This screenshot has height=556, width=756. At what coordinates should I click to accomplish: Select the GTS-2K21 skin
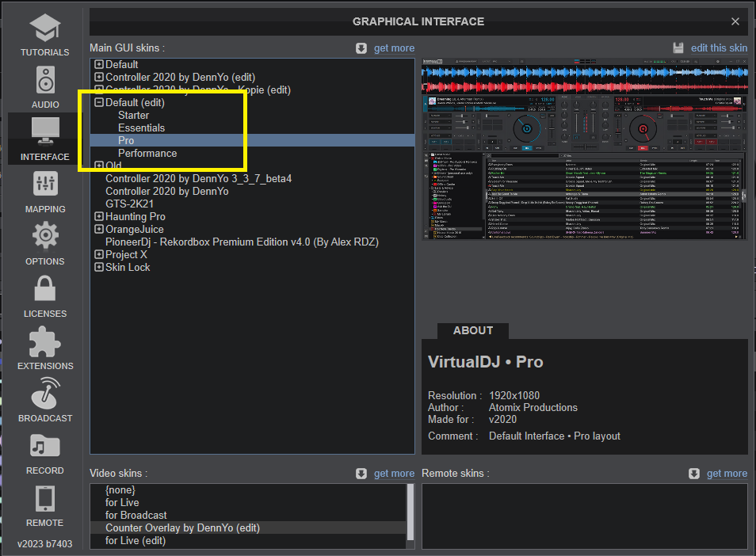tap(129, 204)
